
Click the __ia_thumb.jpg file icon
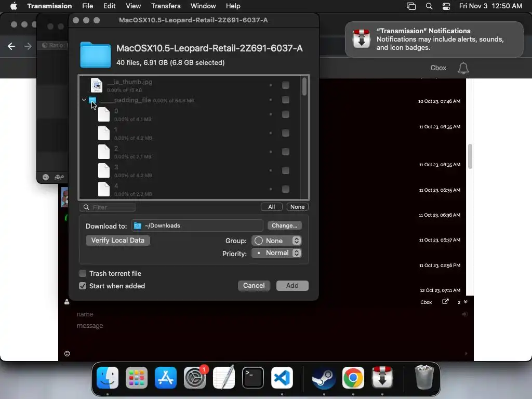(96, 85)
